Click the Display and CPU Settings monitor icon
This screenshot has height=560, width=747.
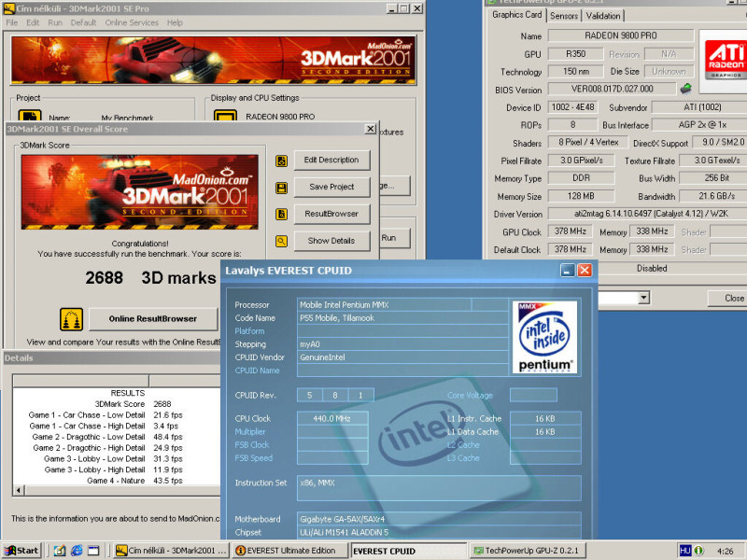pyautogui.click(x=225, y=116)
